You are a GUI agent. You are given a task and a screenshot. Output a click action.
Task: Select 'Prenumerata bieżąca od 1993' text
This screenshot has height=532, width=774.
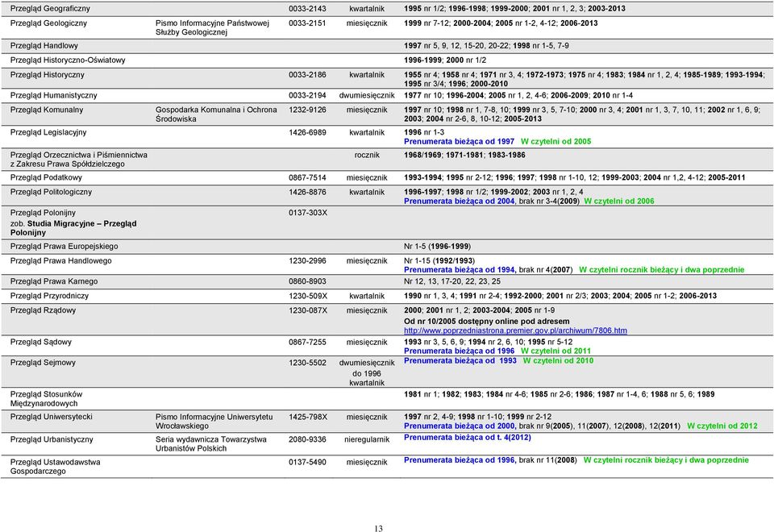coord(460,361)
